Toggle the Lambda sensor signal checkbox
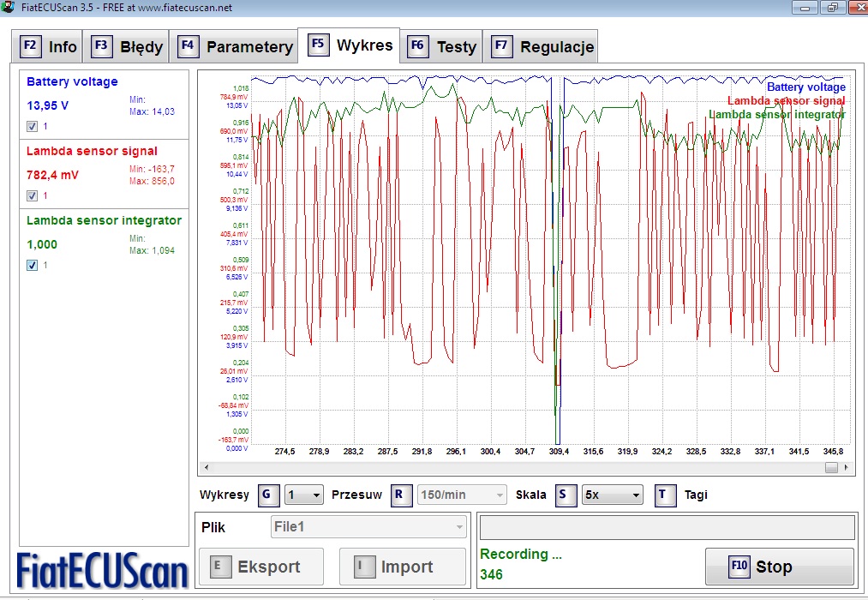Viewport: 868px width, 600px height. pos(32,195)
